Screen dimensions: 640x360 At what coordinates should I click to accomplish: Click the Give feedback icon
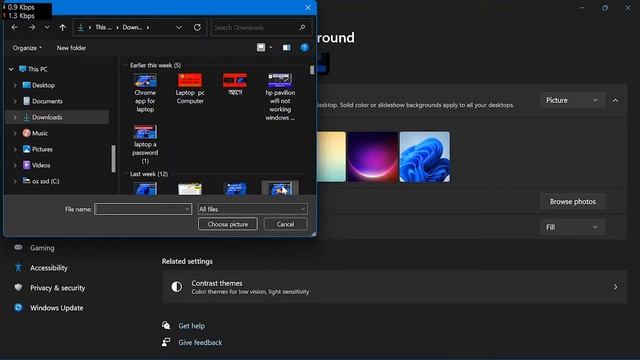click(166, 342)
